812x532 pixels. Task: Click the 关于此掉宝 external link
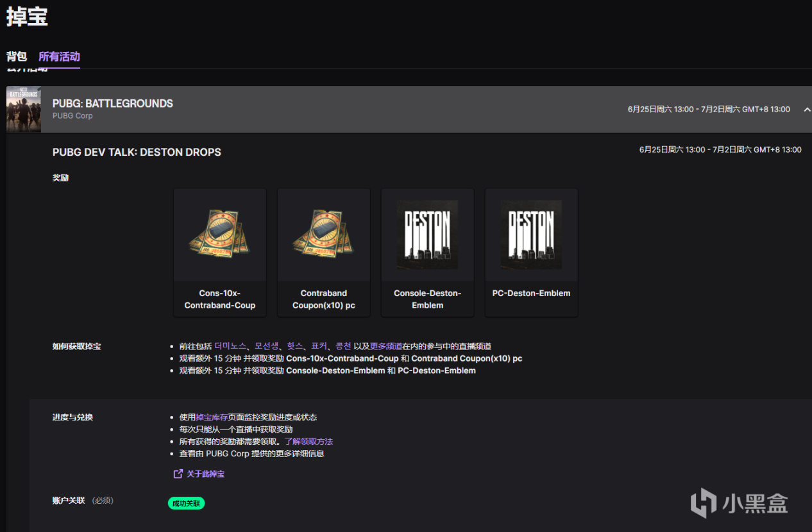205,474
